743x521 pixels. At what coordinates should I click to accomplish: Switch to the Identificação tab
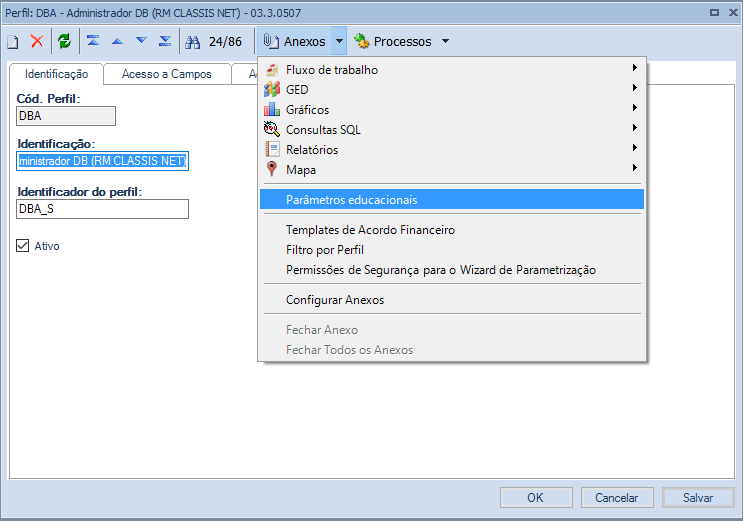pos(56,74)
